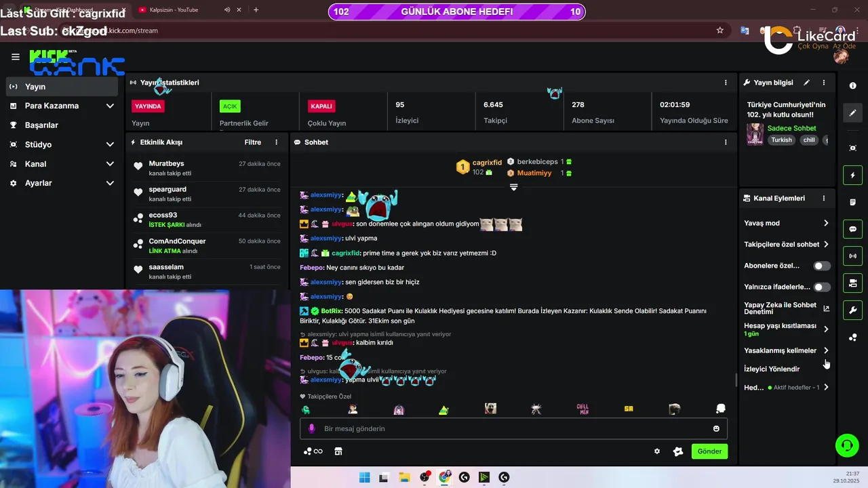Edit stream info with pencil in Yayın bilgisi

806,83
